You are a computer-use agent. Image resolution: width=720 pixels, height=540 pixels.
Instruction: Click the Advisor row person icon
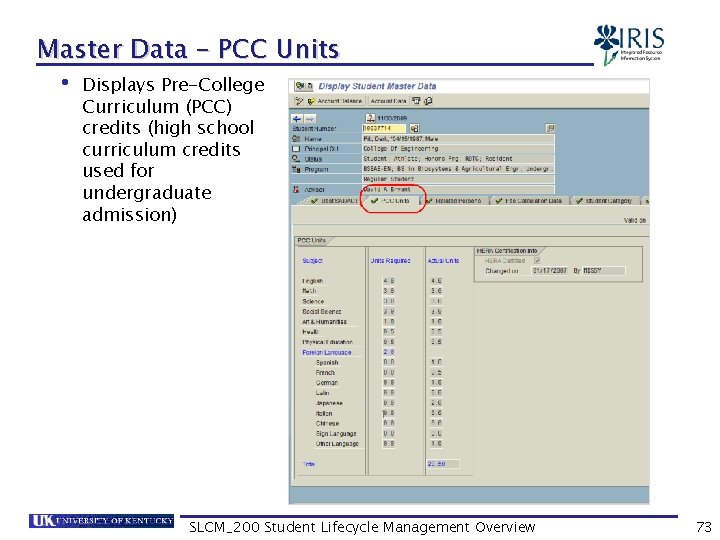coord(296,189)
